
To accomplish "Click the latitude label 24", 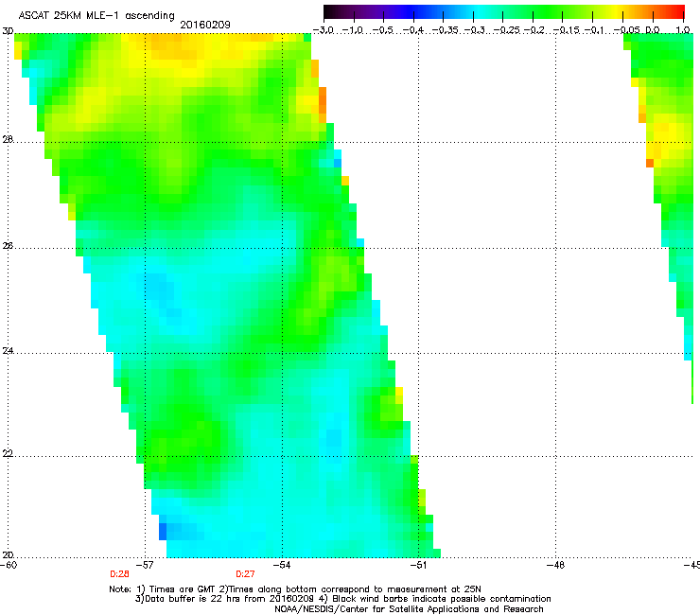I will [x=8, y=351].
